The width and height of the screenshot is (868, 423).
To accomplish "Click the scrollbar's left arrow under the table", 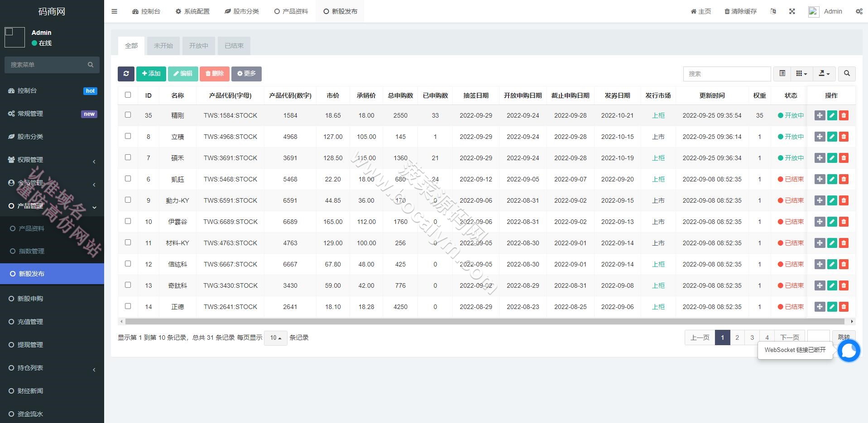I will point(121,322).
